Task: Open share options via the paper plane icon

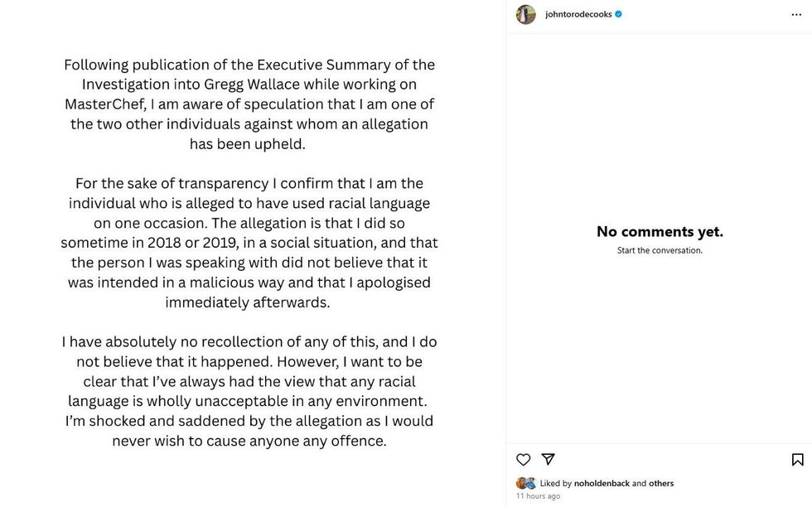Action: pos(549,459)
